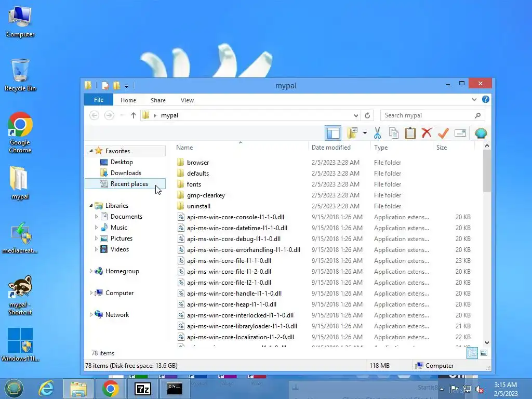Collapse the Favorites tree group
The height and width of the screenshot is (399, 532).
coord(91,151)
